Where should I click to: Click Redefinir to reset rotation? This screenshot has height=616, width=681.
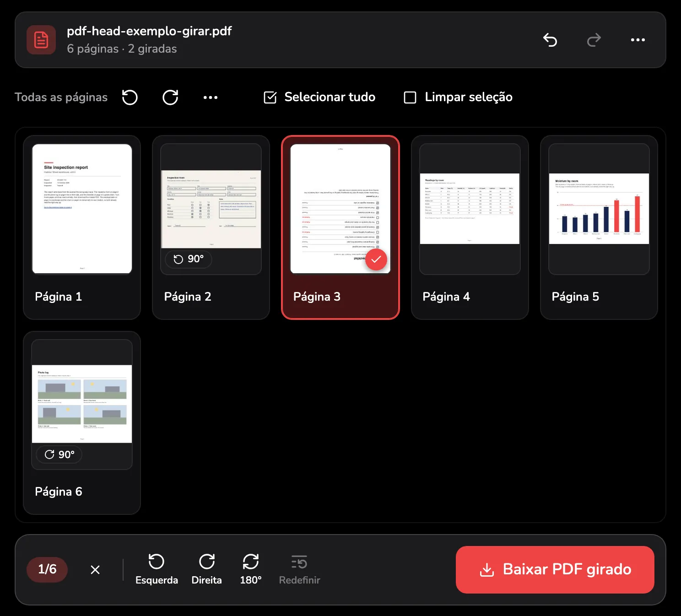click(x=299, y=570)
